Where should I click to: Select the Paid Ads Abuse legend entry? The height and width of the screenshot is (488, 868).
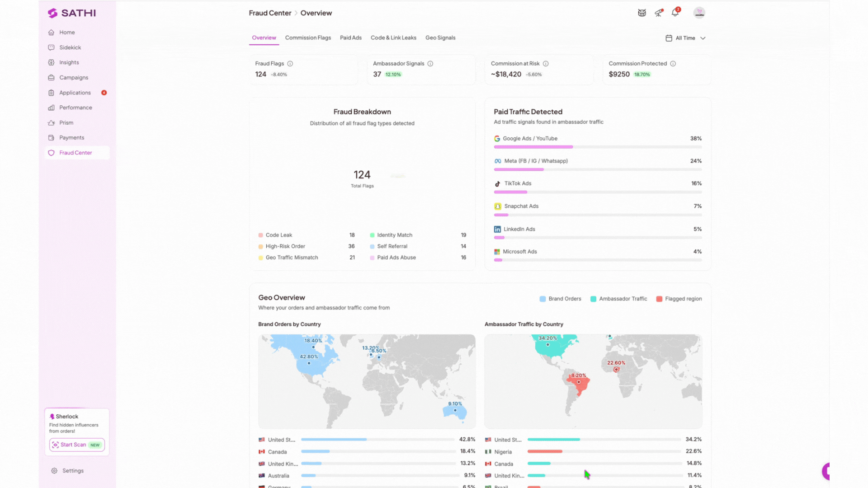[418, 258]
